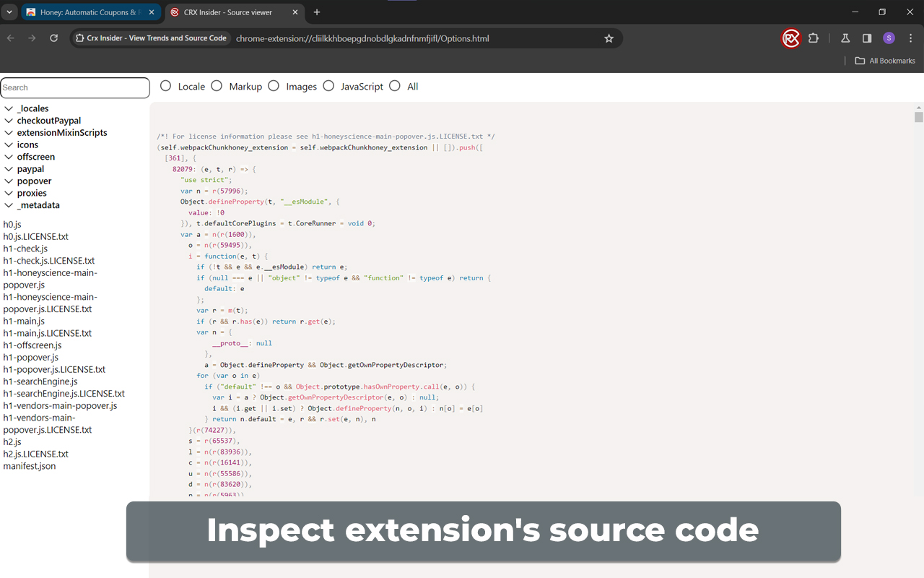The width and height of the screenshot is (924, 578).
Task: Open the tab search dropdown
Action: coord(9,12)
